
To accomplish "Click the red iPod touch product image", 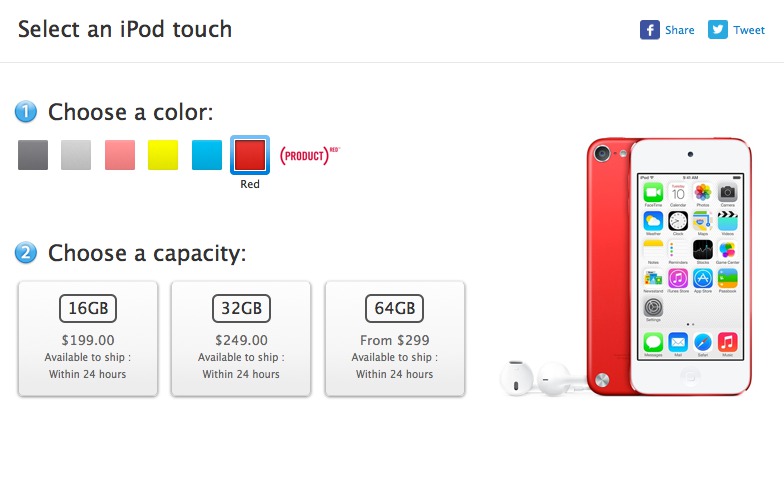I will [x=670, y=265].
